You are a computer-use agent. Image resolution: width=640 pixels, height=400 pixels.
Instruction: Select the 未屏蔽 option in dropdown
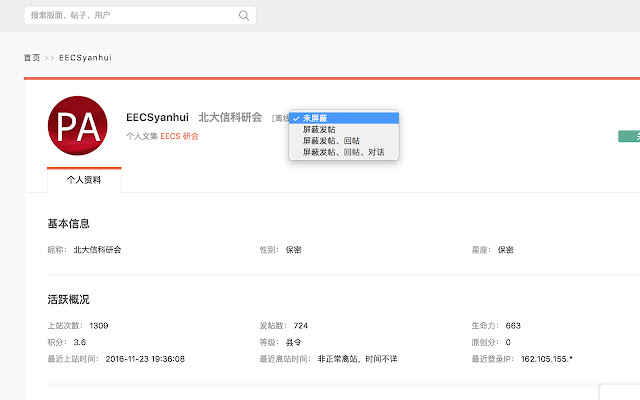344,118
